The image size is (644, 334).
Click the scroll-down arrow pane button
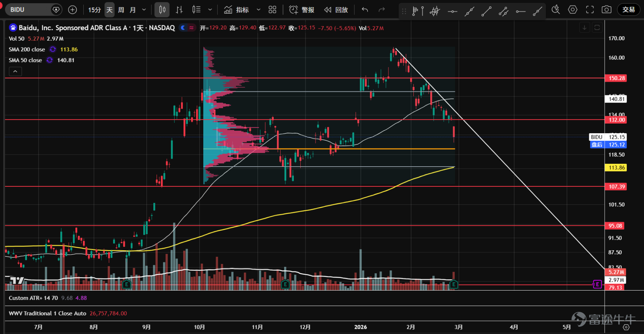click(x=584, y=27)
